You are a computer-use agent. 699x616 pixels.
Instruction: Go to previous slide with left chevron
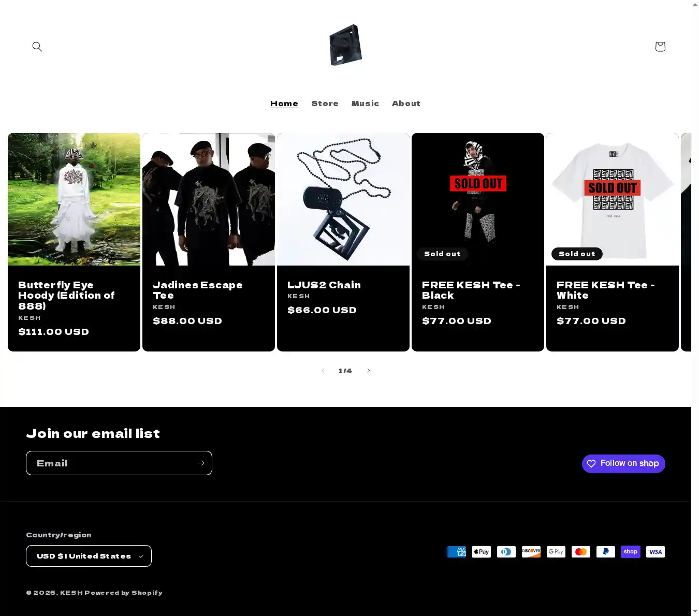tap(323, 371)
